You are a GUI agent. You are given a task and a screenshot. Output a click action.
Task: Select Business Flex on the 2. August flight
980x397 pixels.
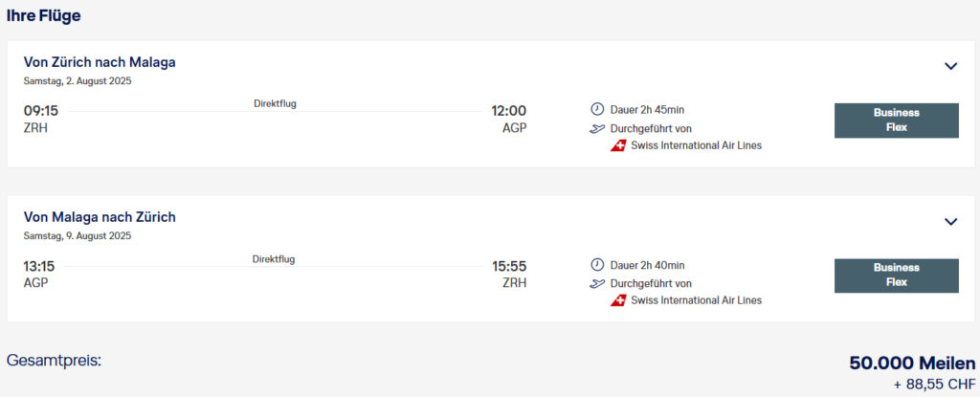(x=896, y=121)
